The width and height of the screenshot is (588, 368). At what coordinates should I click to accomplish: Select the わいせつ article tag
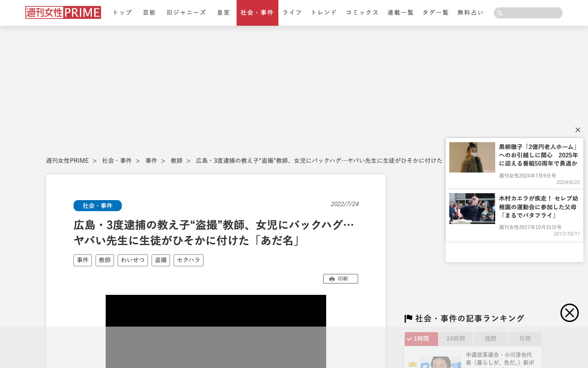click(x=133, y=260)
